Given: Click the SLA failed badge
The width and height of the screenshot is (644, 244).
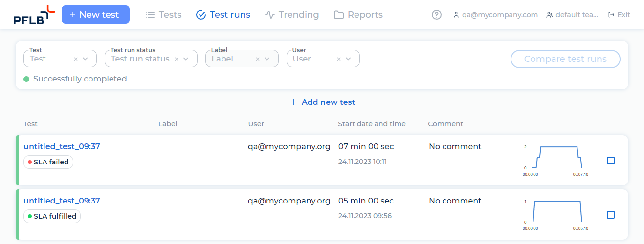Looking at the screenshot, I should pos(48,162).
